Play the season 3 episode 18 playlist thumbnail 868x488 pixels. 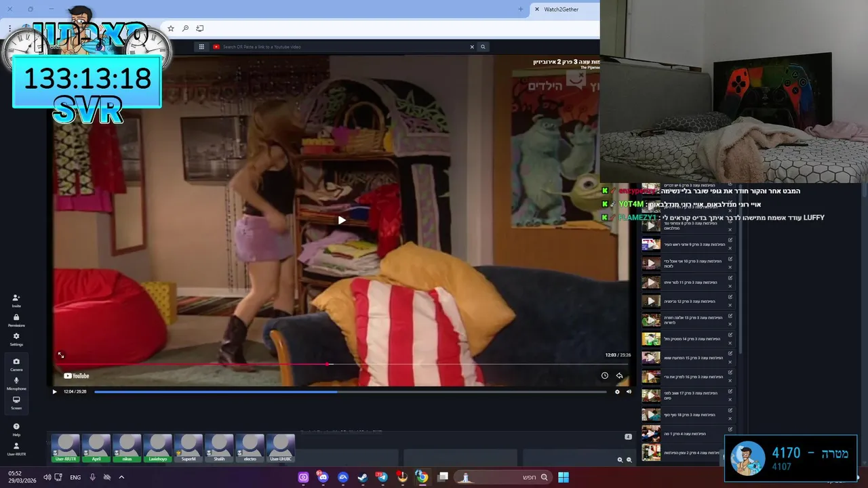pos(651,414)
